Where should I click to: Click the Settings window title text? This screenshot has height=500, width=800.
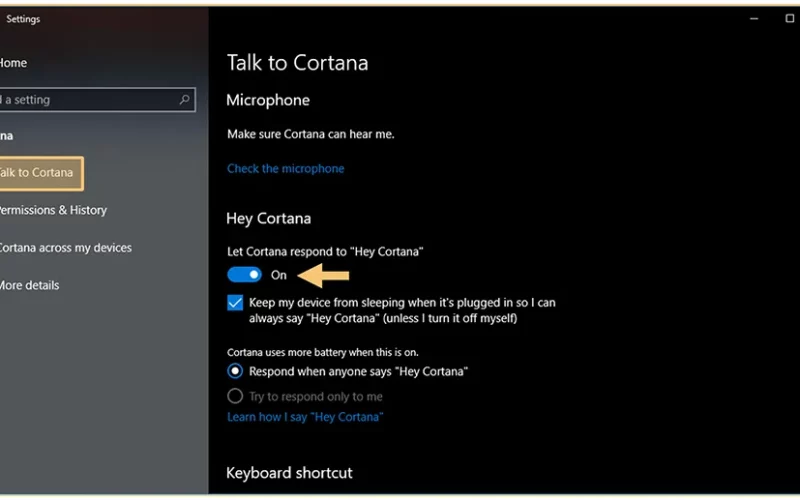[x=23, y=19]
